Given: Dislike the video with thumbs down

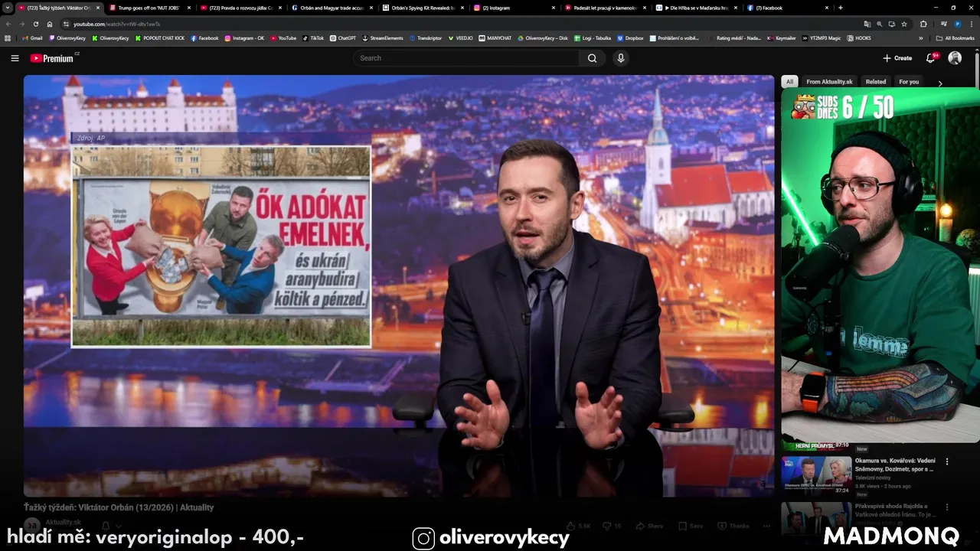Looking at the screenshot, I should [612, 526].
